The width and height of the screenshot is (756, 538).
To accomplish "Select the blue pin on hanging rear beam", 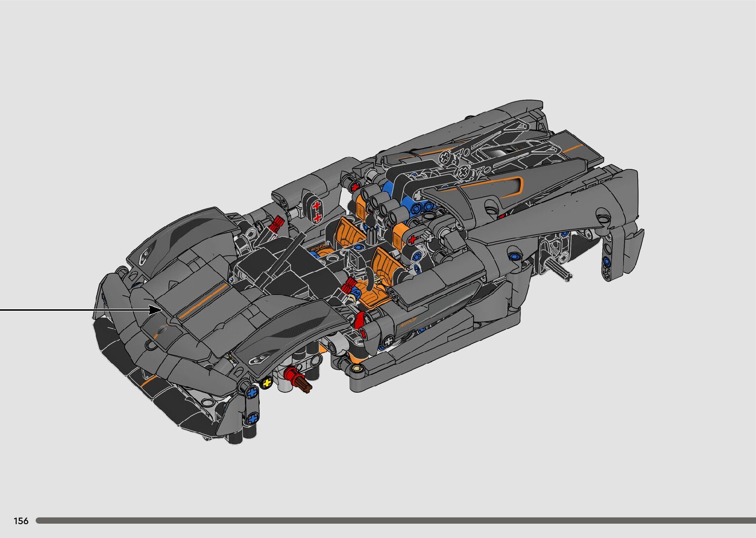I will coord(606,261).
